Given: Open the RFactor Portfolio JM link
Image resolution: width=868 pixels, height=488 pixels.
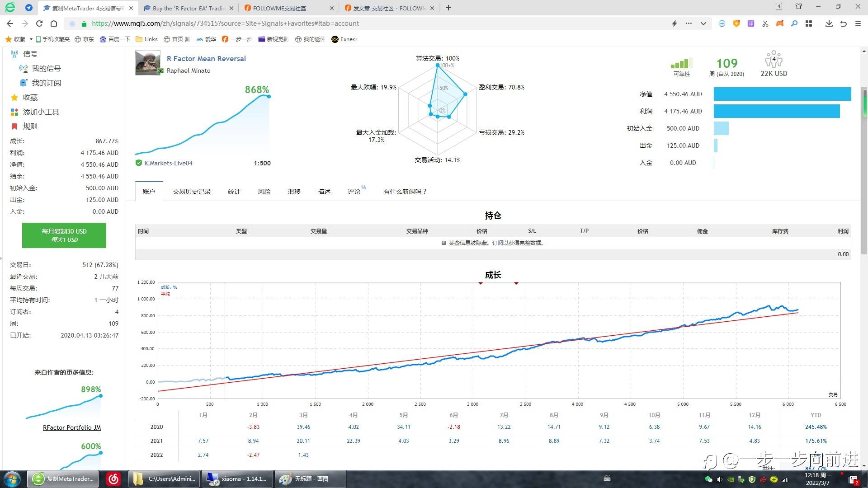Looking at the screenshot, I should tap(72, 427).
